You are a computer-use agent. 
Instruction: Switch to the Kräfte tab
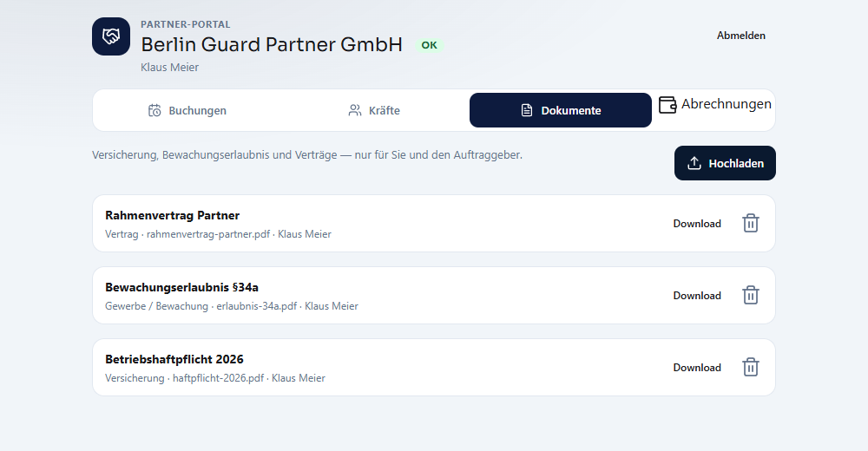[x=373, y=111]
